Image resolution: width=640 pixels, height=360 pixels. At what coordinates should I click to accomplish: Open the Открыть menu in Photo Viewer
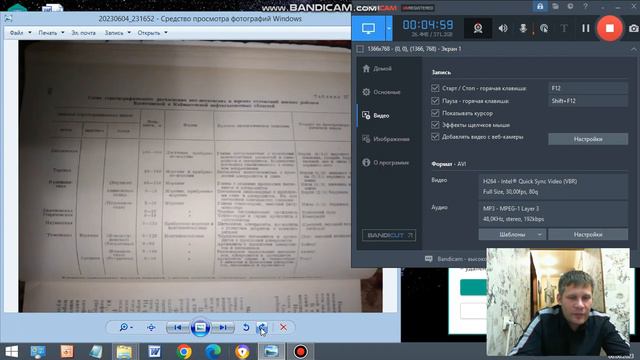(152, 33)
